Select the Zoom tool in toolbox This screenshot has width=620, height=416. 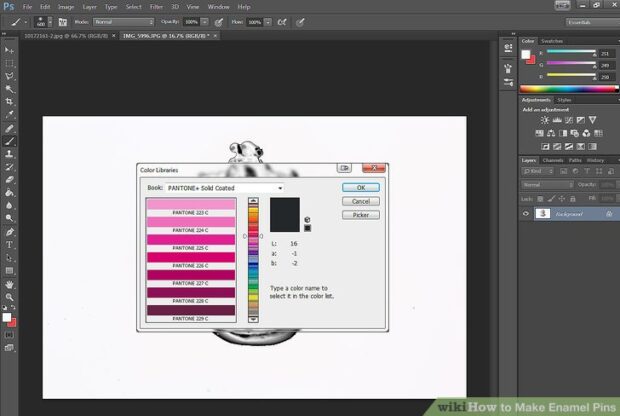[x=9, y=297]
